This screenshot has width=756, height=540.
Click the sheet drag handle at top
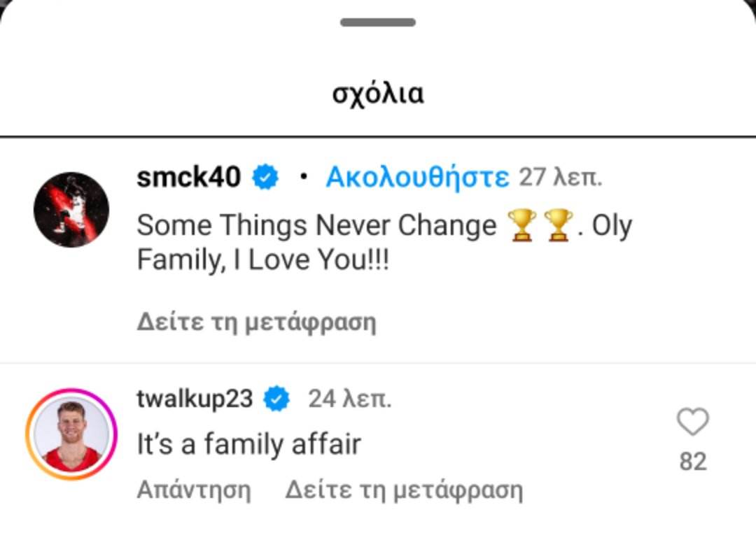(378, 22)
